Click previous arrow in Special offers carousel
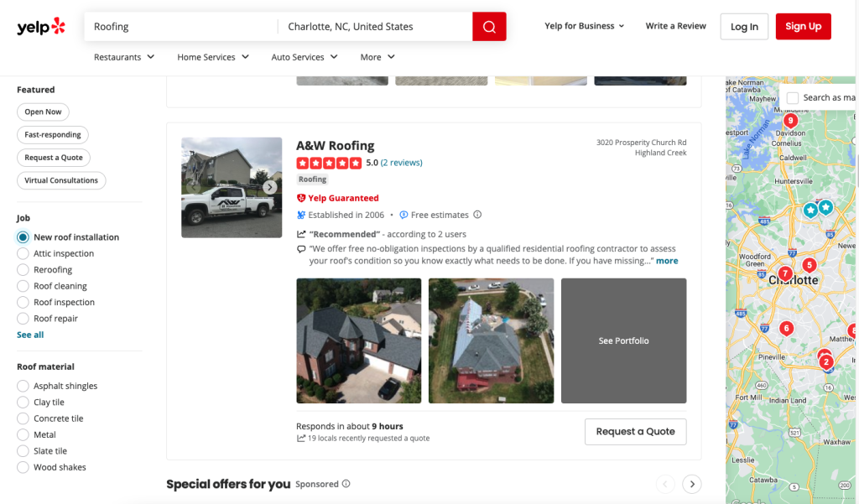The width and height of the screenshot is (859, 504). (665, 484)
